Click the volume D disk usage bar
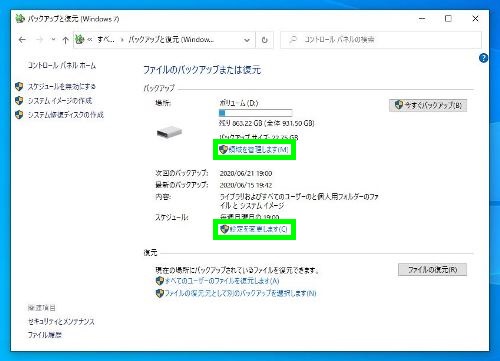The image size is (500, 361). tap(256, 113)
